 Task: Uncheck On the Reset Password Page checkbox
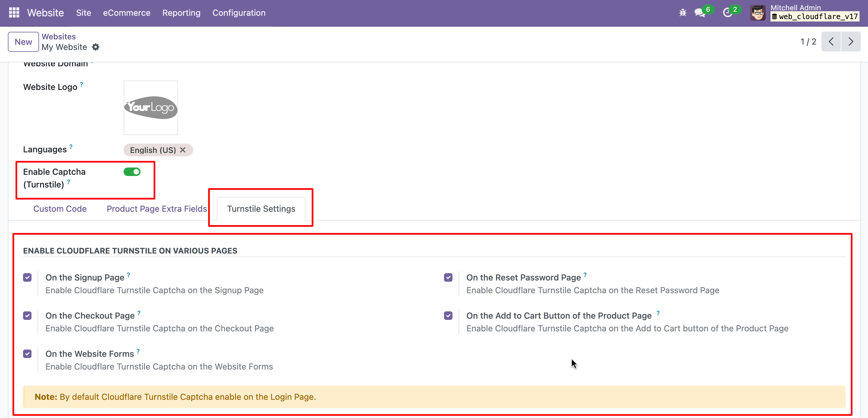click(448, 277)
